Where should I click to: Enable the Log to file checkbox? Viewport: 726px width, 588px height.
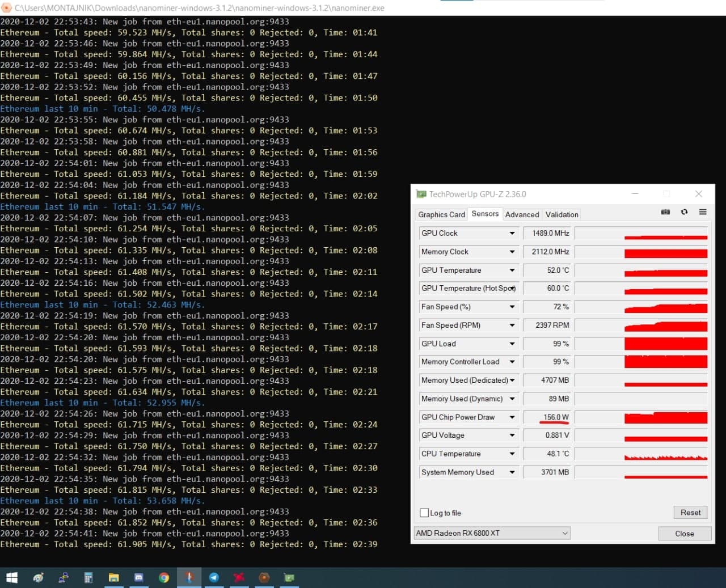[x=424, y=513]
